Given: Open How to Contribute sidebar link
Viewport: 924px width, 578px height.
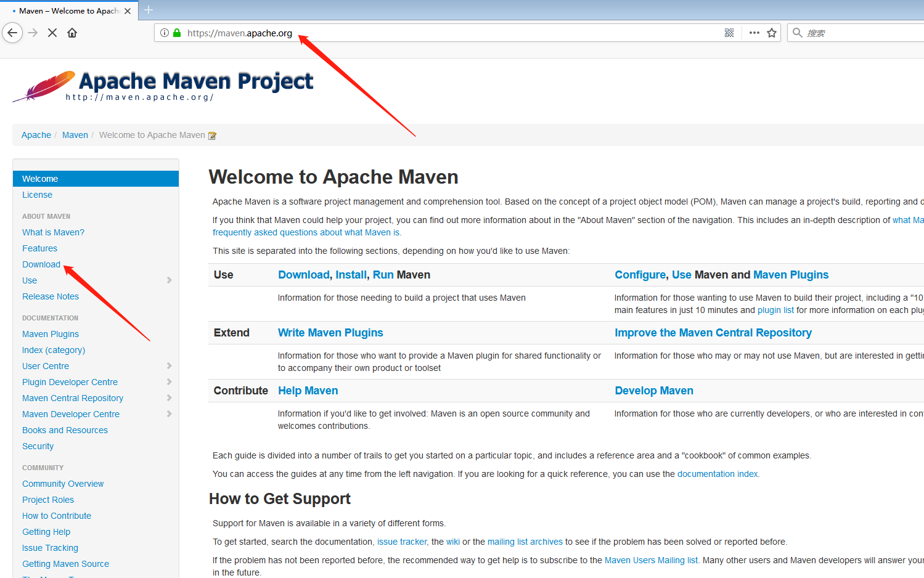Looking at the screenshot, I should coord(57,516).
